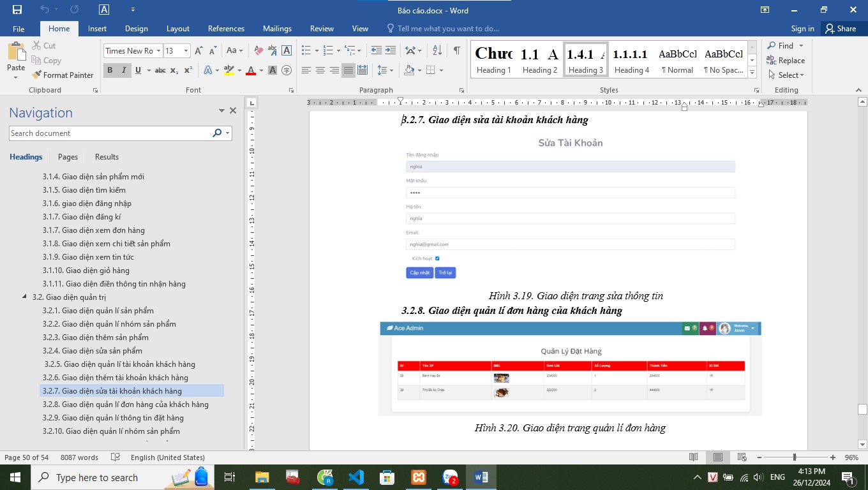Align text left
The image size is (868, 490).
306,70
